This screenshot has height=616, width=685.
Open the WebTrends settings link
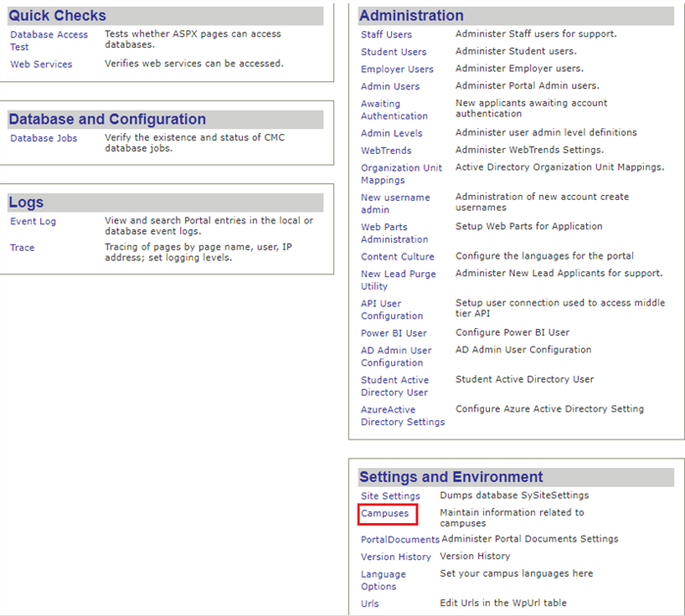point(386,151)
